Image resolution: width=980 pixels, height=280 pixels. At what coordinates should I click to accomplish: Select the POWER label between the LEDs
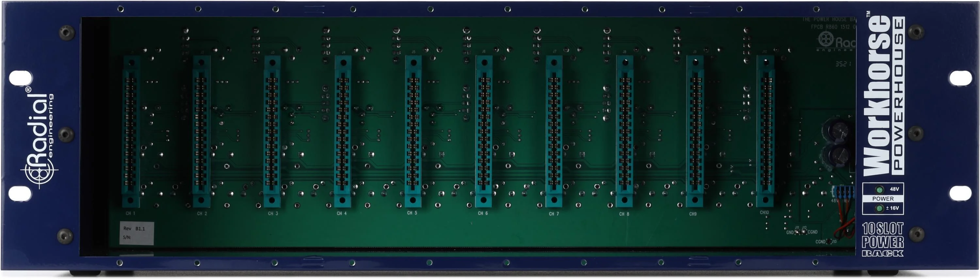click(883, 199)
